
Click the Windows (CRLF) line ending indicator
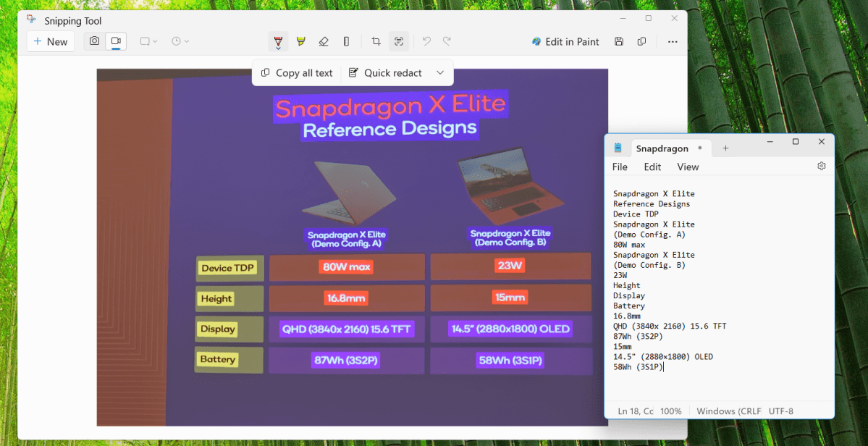pos(728,411)
